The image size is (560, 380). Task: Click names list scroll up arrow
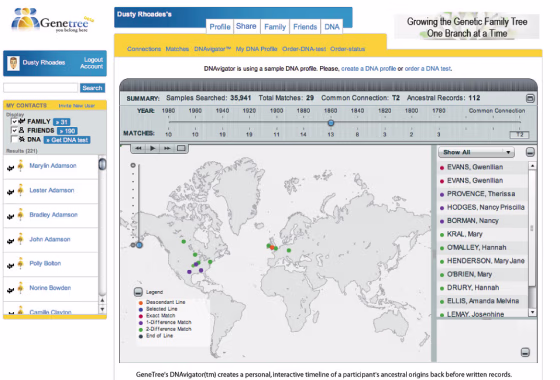[532, 166]
